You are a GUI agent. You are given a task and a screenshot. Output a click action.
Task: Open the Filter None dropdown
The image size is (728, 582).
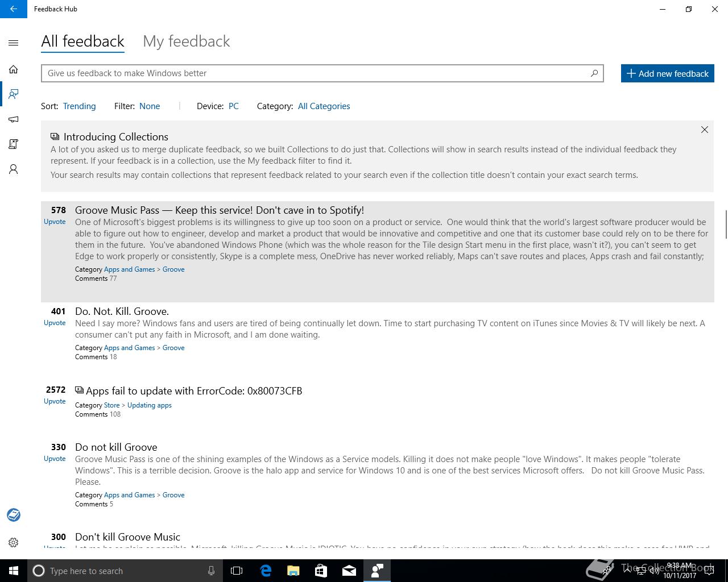150,106
